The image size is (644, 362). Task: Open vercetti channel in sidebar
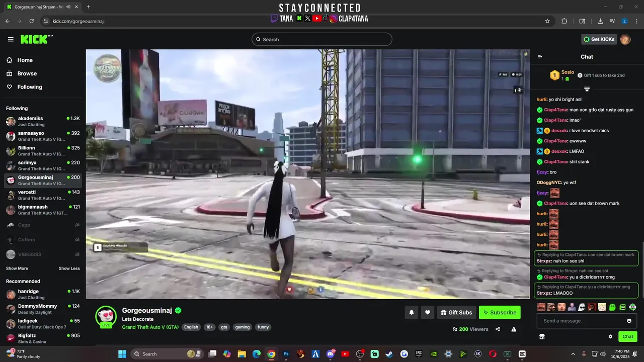point(43,195)
